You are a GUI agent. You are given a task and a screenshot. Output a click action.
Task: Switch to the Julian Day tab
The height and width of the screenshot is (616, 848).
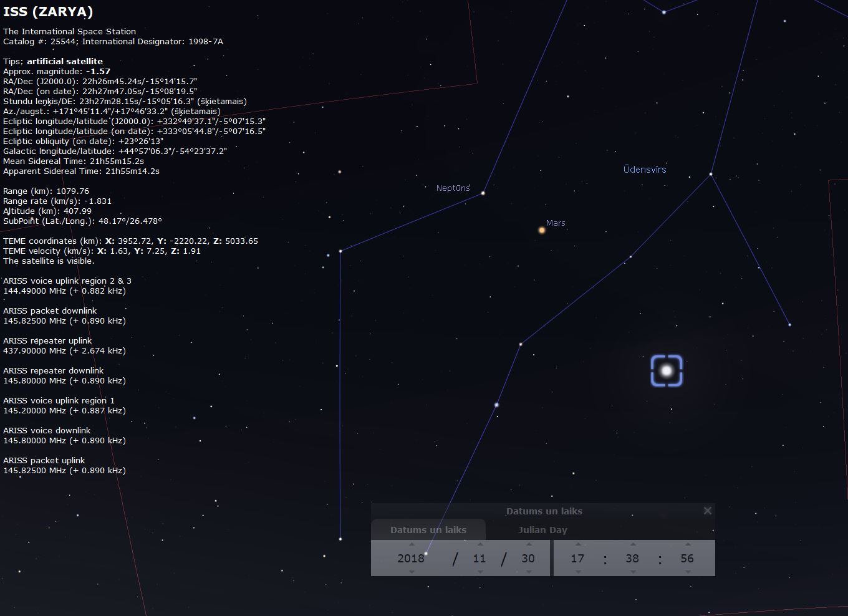[542, 530]
